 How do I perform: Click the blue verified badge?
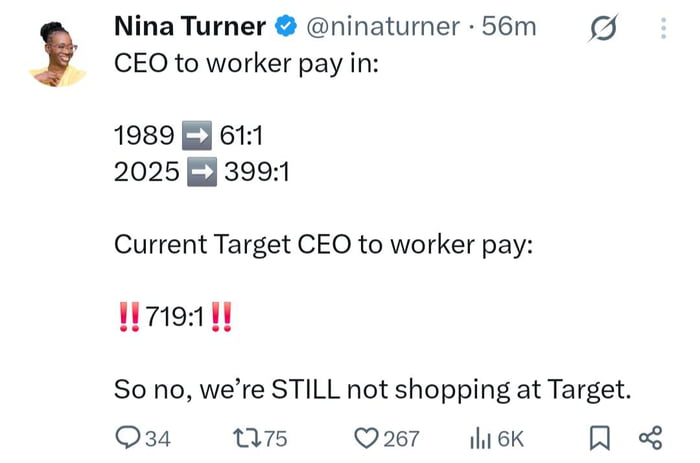click(x=284, y=28)
